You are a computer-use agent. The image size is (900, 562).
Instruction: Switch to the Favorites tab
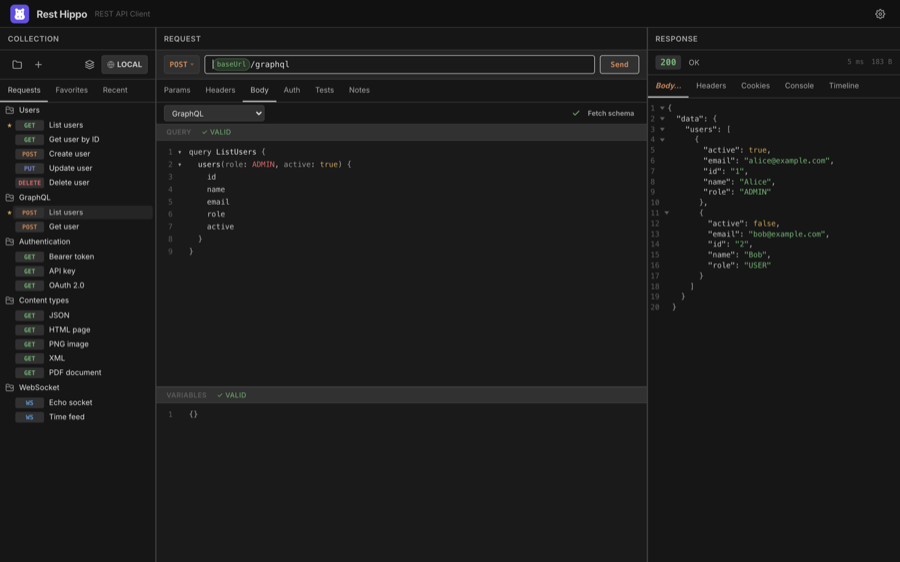pos(72,90)
